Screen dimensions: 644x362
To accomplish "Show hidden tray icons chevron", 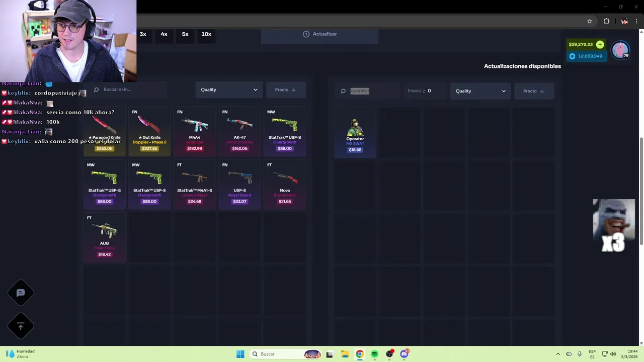I will tap(557, 354).
